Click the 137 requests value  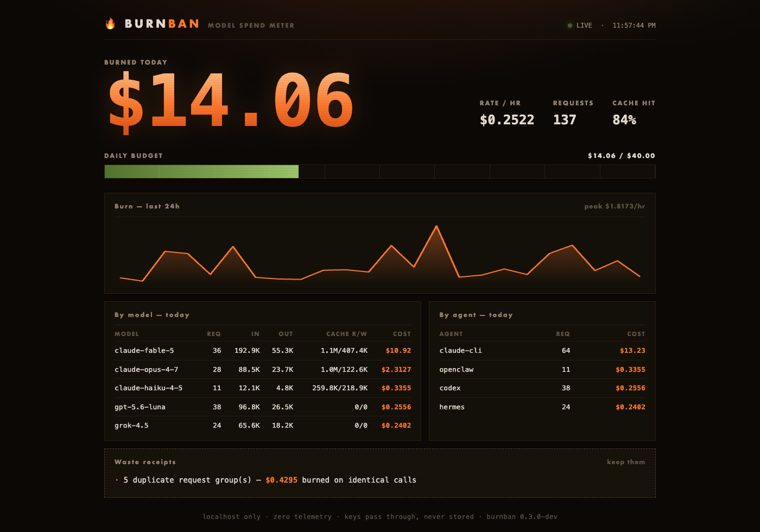[x=565, y=119]
